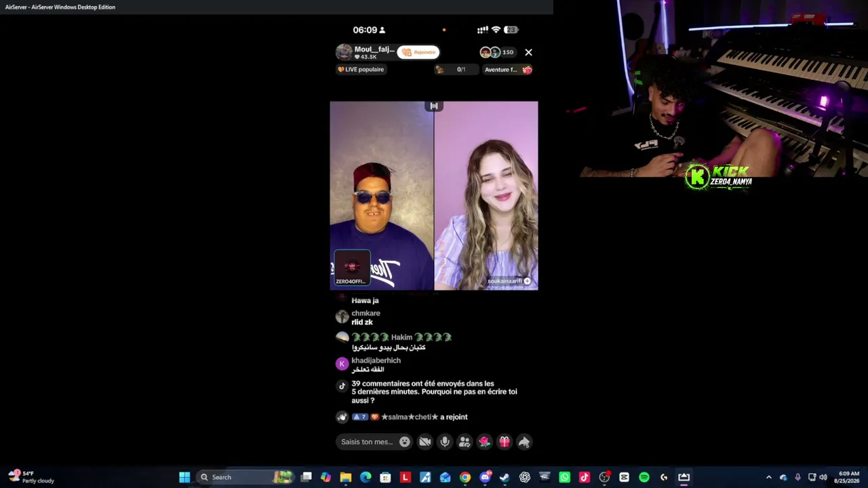Open WhatsApp from the taskbar

(564, 477)
